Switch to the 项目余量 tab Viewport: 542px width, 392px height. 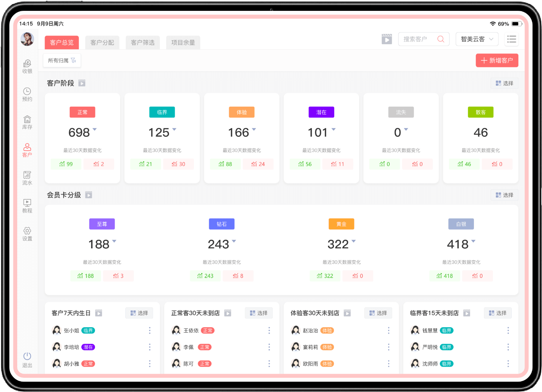[183, 43]
